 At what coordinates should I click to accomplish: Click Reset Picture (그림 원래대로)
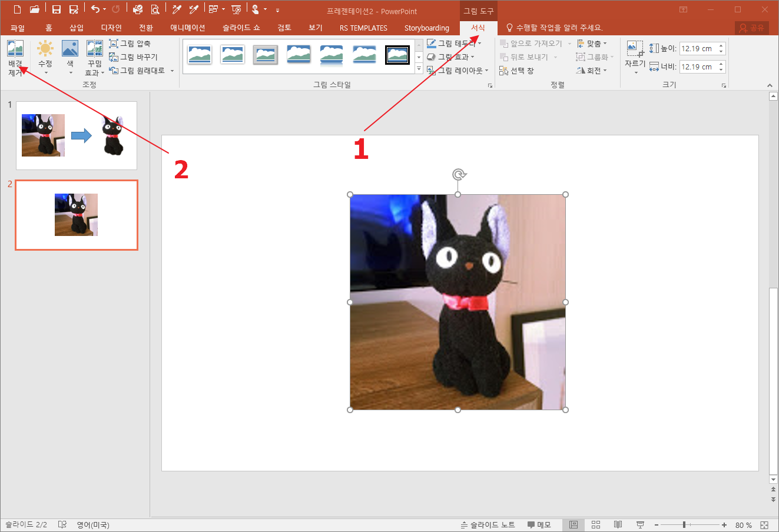137,71
